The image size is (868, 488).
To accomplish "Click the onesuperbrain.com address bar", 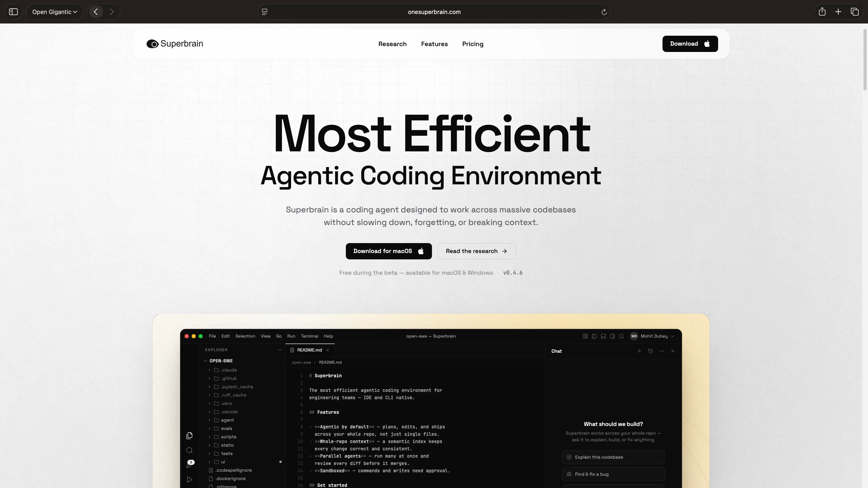I will (434, 12).
